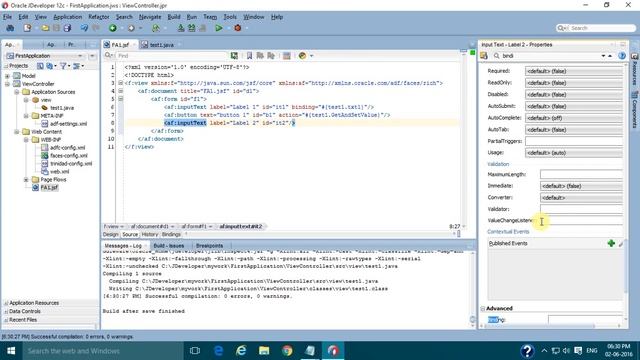The width and height of the screenshot is (640, 360).
Task: Click the Undo toolbar icon
Action: point(84,28)
